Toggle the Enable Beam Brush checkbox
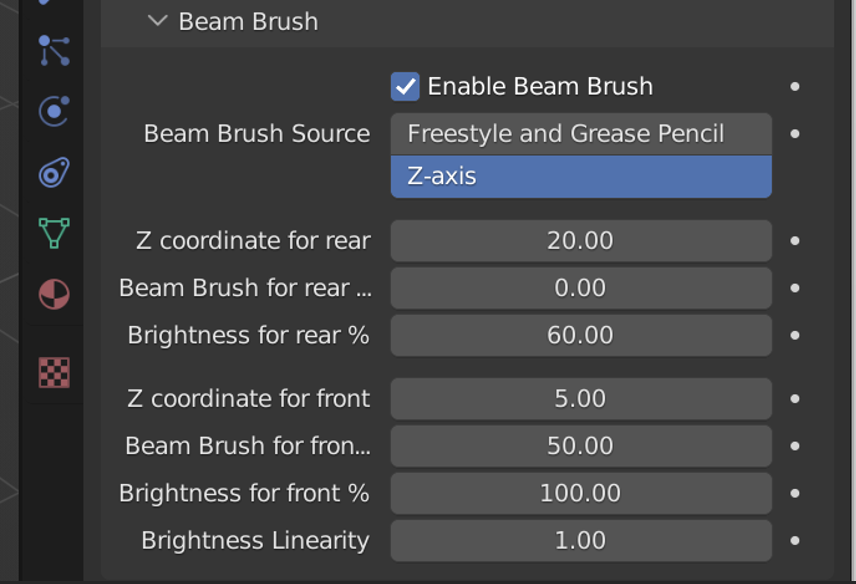This screenshot has height=584, width=856. pyautogui.click(x=405, y=87)
